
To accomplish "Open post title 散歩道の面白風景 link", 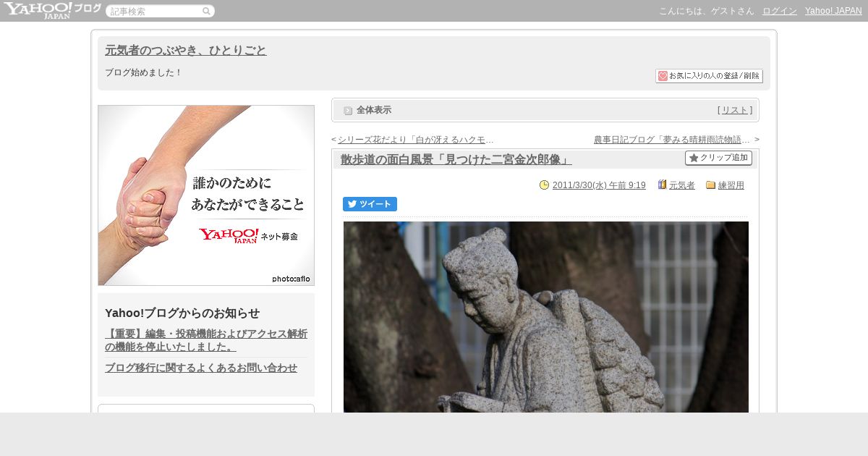I will click(x=456, y=159).
